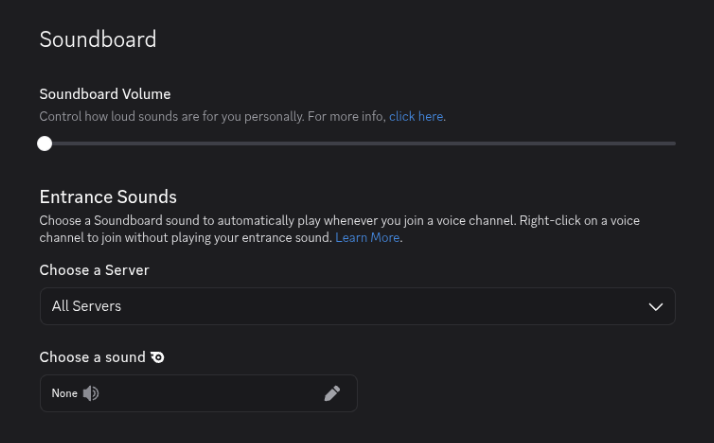714x443 pixels.
Task: Expand the server list using the chevron arrow
Action: 656,306
